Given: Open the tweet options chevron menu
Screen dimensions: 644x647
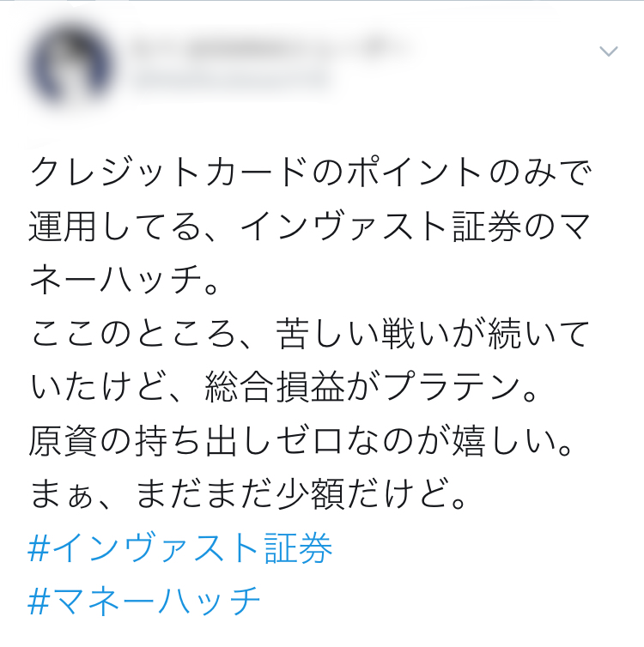Looking at the screenshot, I should coord(609,51).
